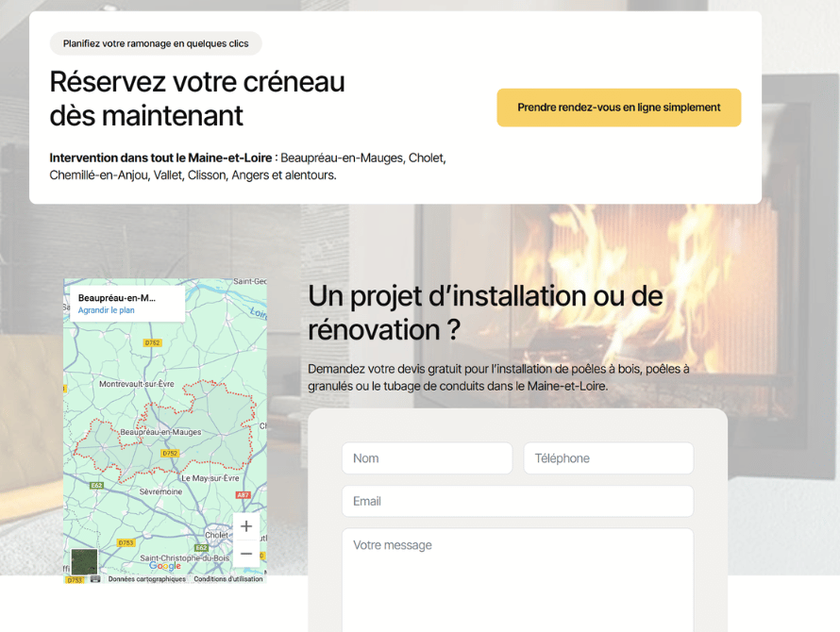Select Montrevault-sur-Èvre on the map
Viewport: 840px width, 632px height.
click(x=137, y=384)
